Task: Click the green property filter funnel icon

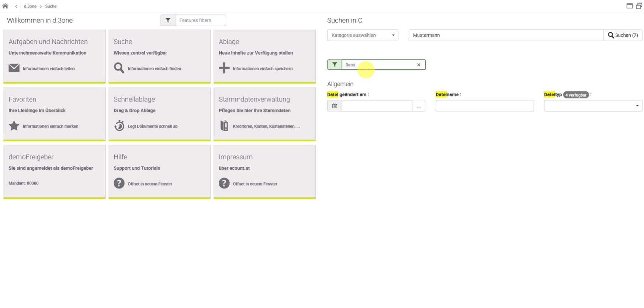Action: 335,65
